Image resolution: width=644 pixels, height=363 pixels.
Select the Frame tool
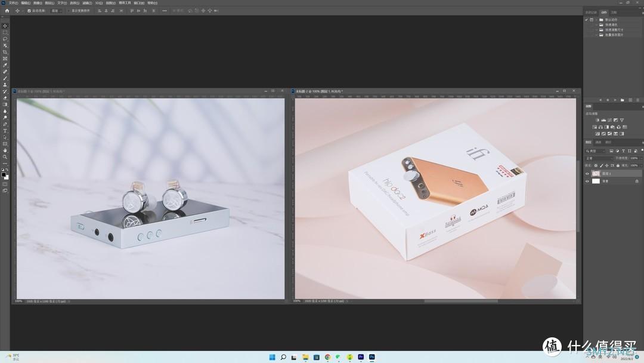[x=5, y=59]
